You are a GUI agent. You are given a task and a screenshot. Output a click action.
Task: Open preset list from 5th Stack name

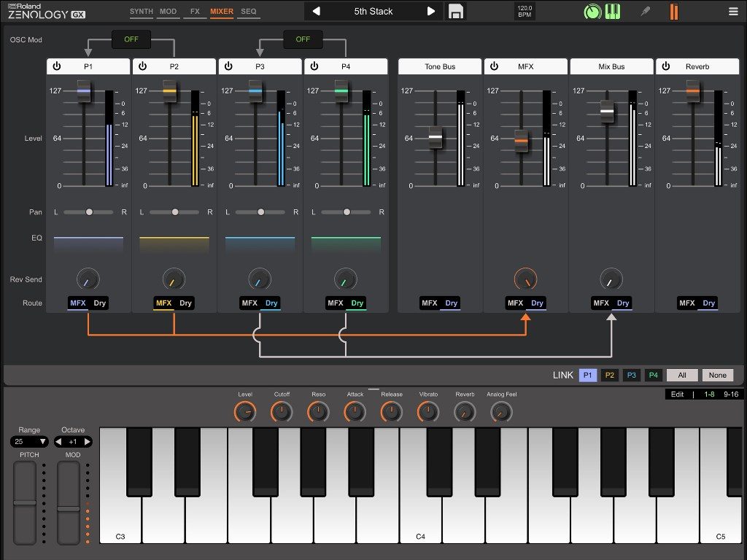[x=373, y=11]
